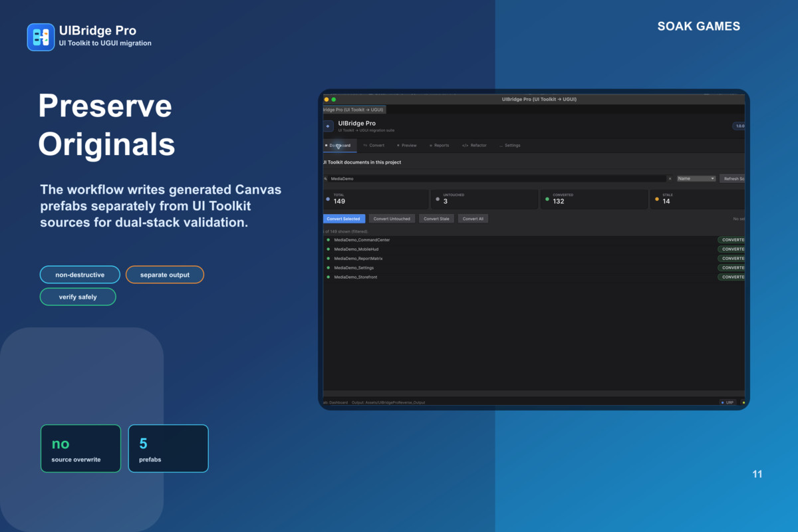This screenshot has width=798, height=532.
Task: Select the MediaDemo_ReportMatrix row
Action: click(x=534, y=259)
